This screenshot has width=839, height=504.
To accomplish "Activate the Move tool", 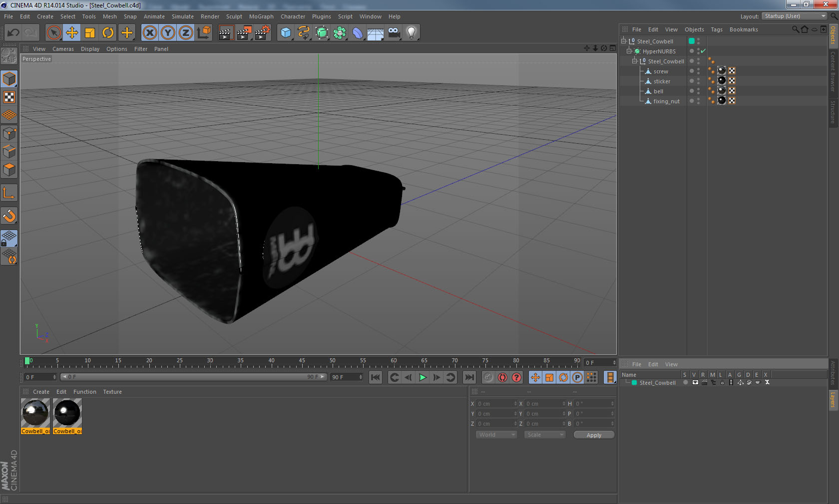I will click(x=72, y=33).
